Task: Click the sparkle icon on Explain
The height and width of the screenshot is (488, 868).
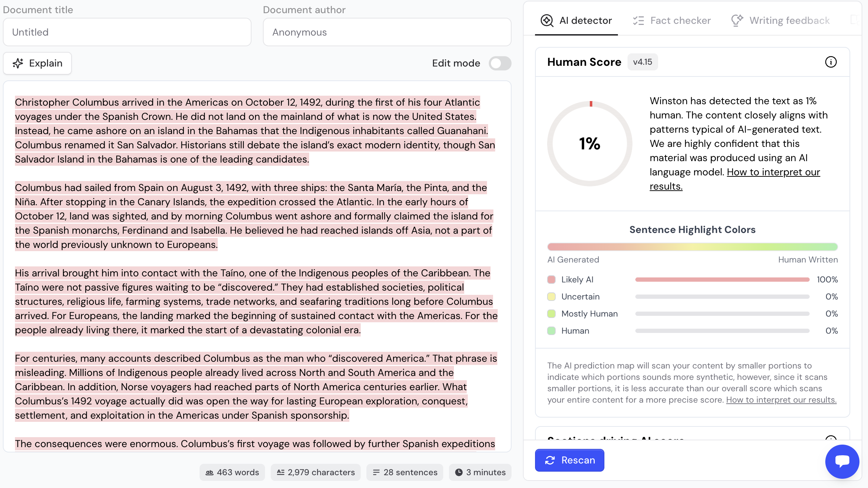Action: point(18,63)
